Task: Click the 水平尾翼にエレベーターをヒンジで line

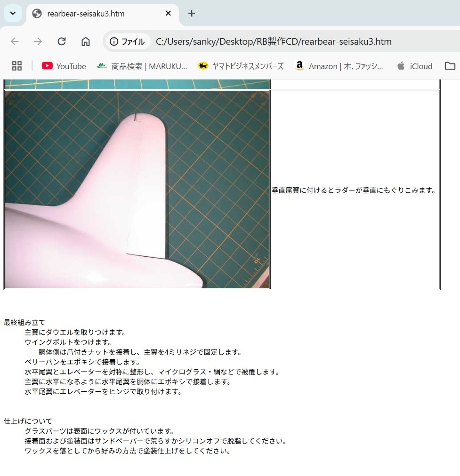Action: tap(103, 392)
